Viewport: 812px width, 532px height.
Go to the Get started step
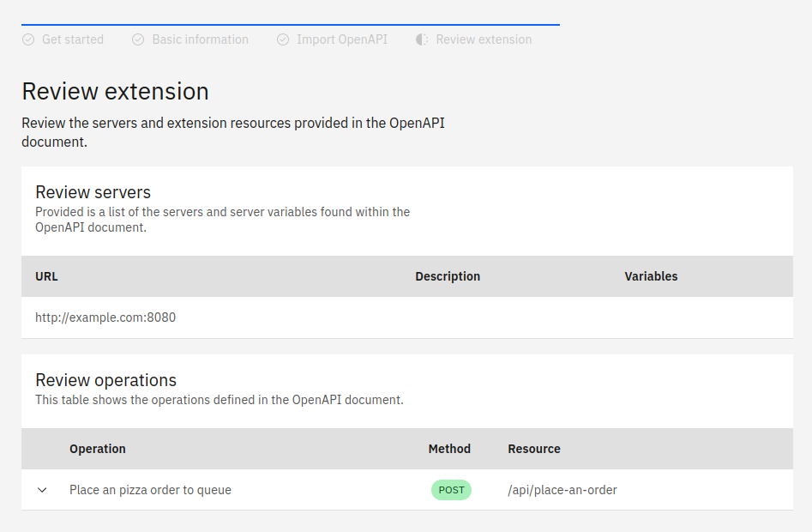(72, 39)
